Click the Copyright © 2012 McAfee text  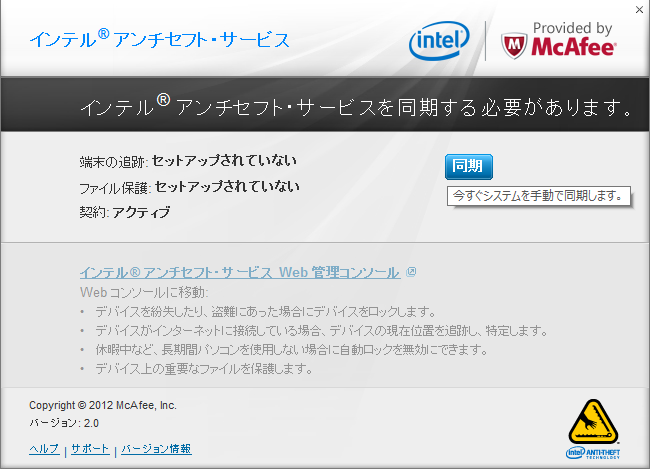(103, 405)
